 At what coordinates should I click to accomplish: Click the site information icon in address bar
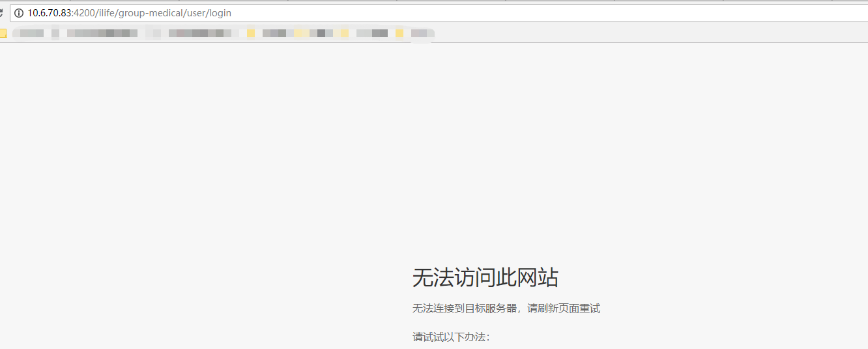(19, 13)
